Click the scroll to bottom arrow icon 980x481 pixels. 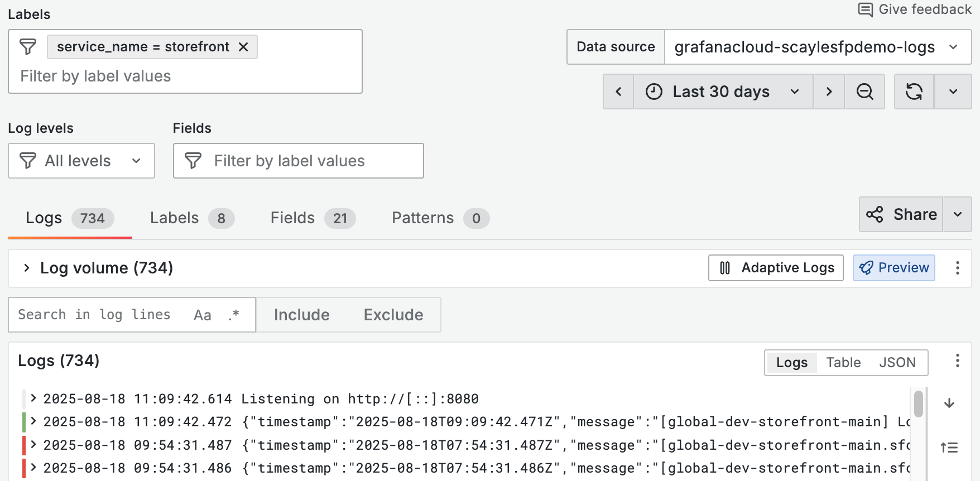coord(949,403)
